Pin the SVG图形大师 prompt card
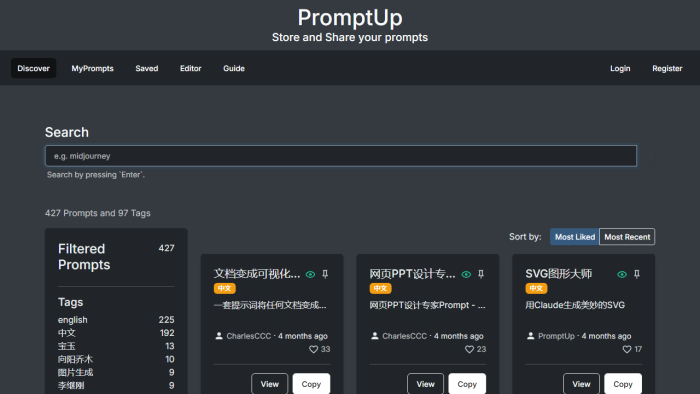 click(637, 274)
